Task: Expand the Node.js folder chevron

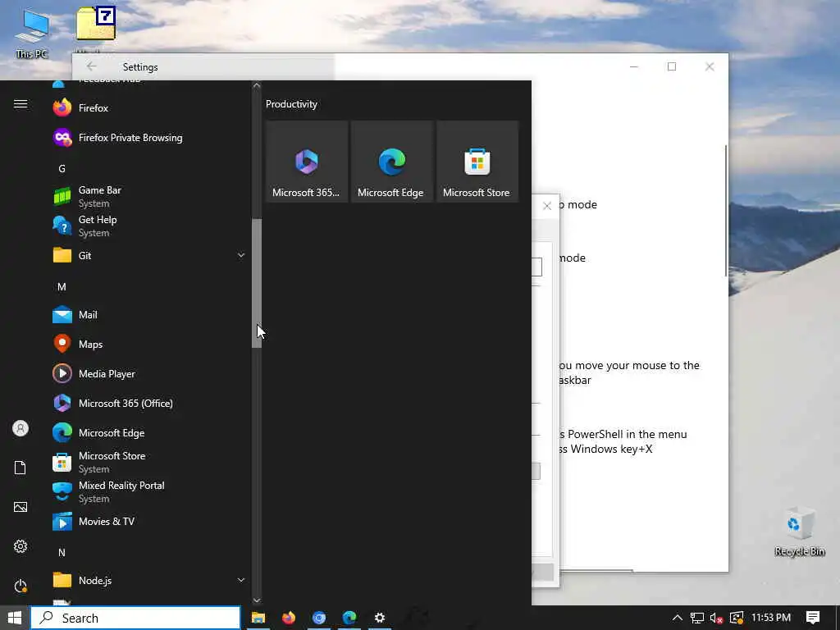Action: [241, 580]
